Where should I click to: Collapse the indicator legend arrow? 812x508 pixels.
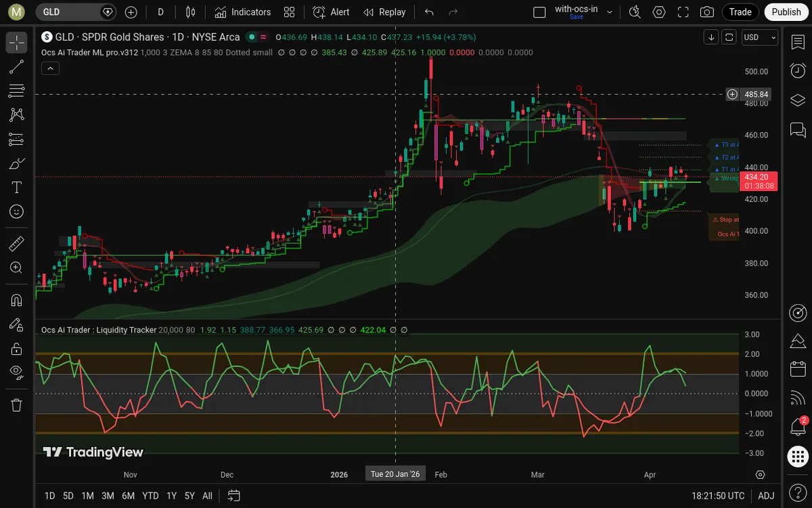50,68
